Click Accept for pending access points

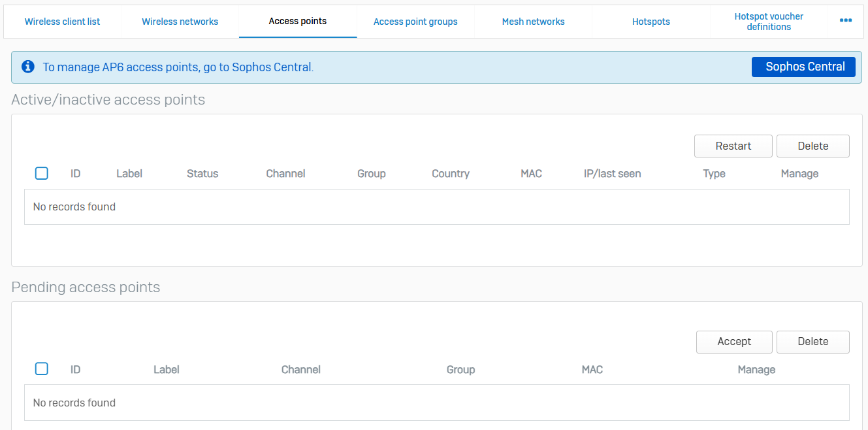tap(734, 342)
